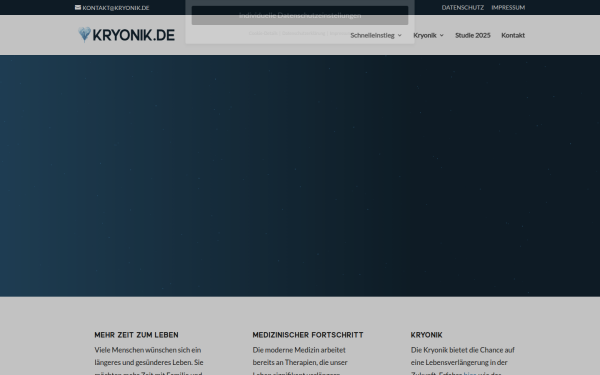This screenshot has width=600, height=375.
Task: Open the Kontakt navigation item
Action: coord(513,35)
